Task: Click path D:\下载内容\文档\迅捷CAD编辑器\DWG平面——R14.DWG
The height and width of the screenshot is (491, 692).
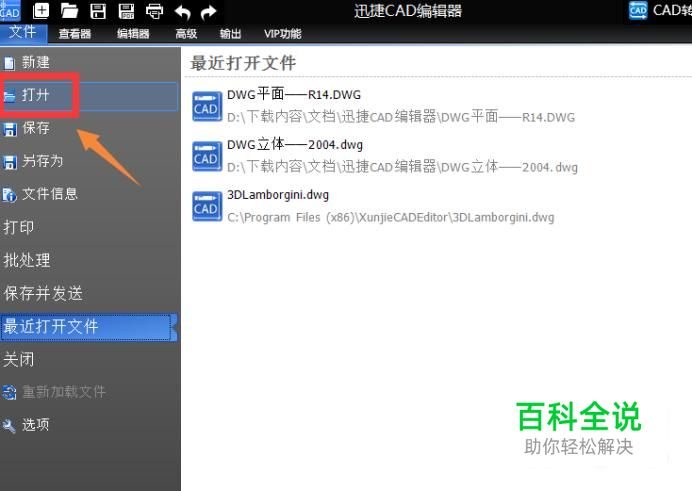Action: tap(401, 117)
